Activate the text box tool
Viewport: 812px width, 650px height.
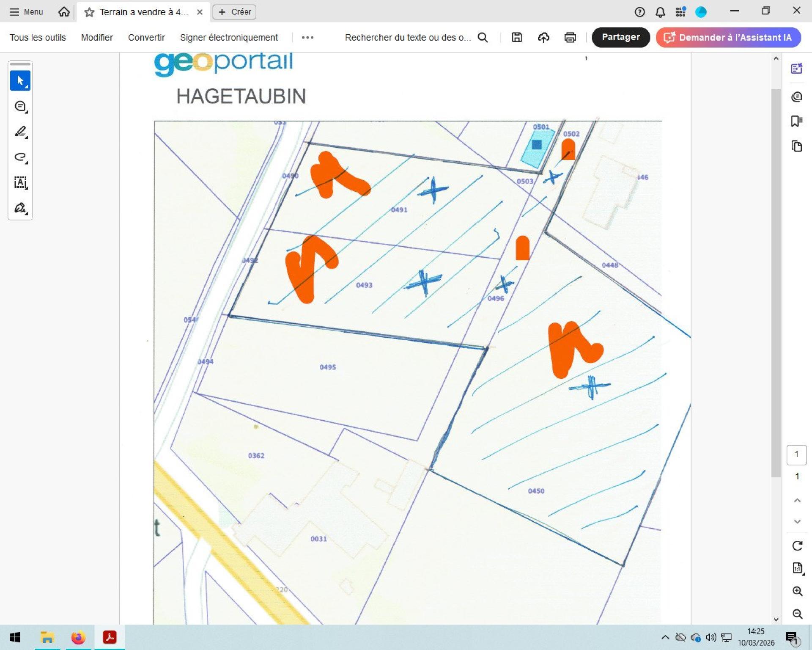pos(20,182)
